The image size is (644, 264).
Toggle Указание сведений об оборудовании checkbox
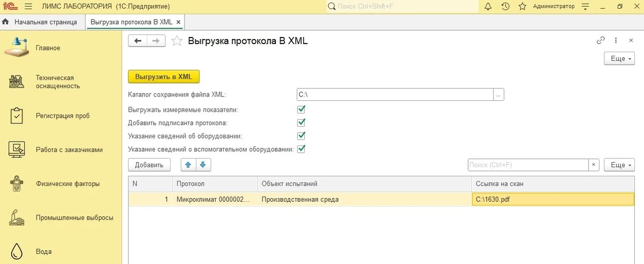(301, 136)
